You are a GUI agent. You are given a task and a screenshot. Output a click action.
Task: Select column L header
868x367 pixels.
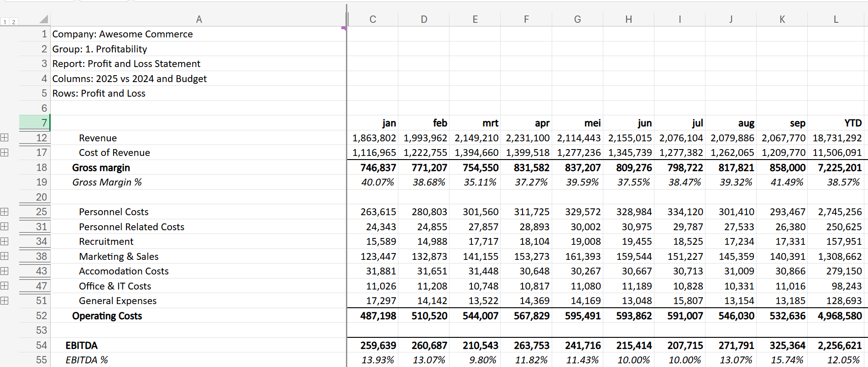[836, 19]
